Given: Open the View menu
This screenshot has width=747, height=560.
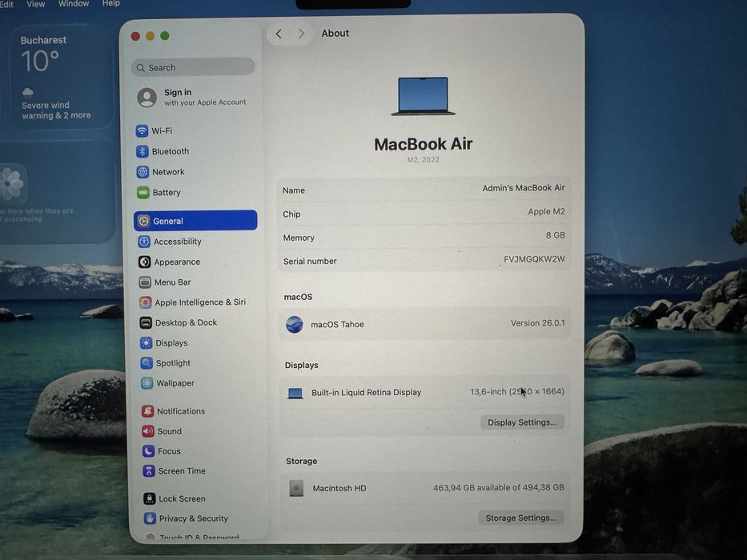Looking at the screenshot, I should coord(35,4).
